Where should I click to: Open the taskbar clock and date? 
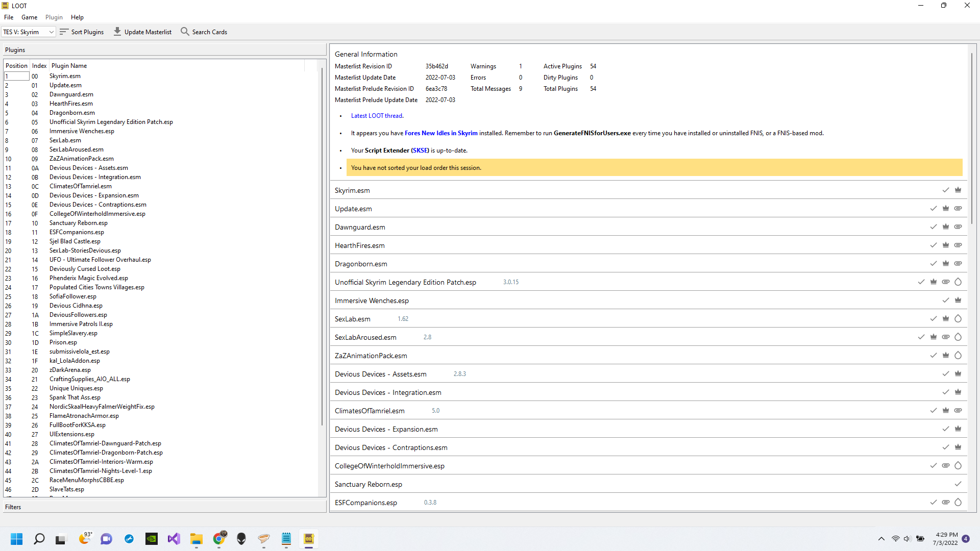946,539
